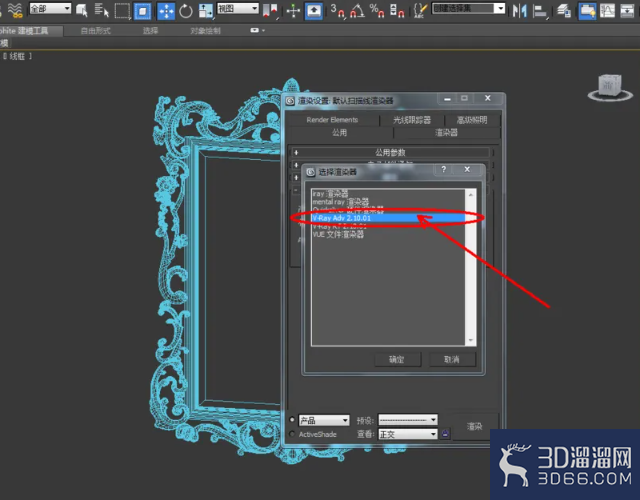Click the ViewCube in the viewport

(610, 87)
